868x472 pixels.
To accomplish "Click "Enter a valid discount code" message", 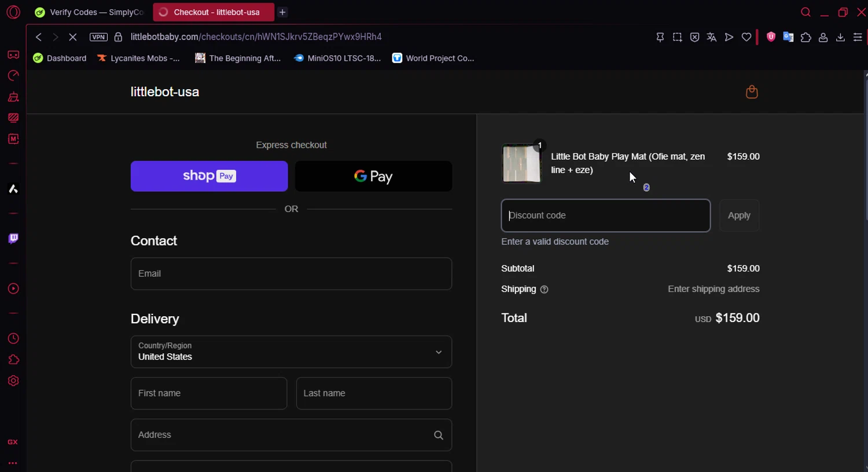I will (x=555, y=242).
